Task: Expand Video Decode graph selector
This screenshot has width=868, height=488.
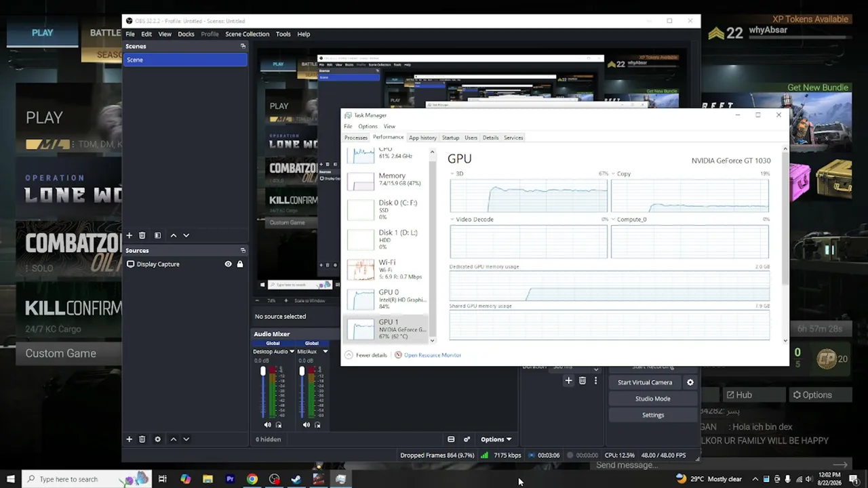Action: pyautogui.click(x=453, y=220)
